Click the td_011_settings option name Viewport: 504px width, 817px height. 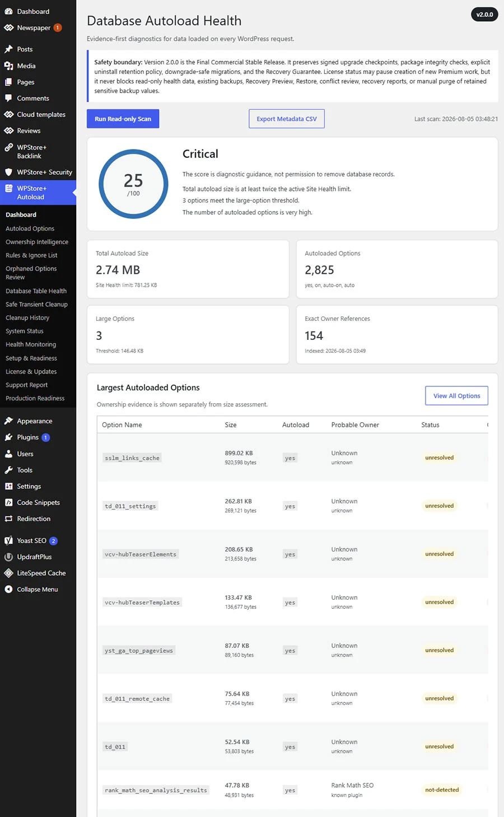click(130, 506)
